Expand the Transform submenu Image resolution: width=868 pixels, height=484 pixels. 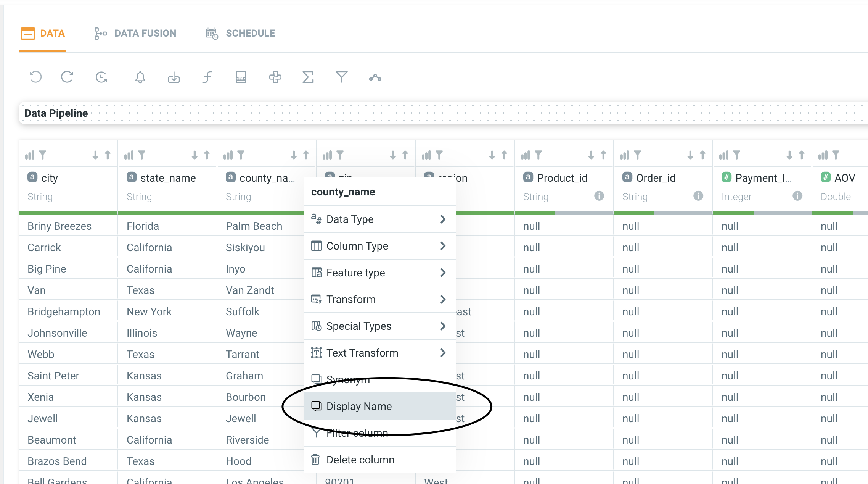point(380,299)
